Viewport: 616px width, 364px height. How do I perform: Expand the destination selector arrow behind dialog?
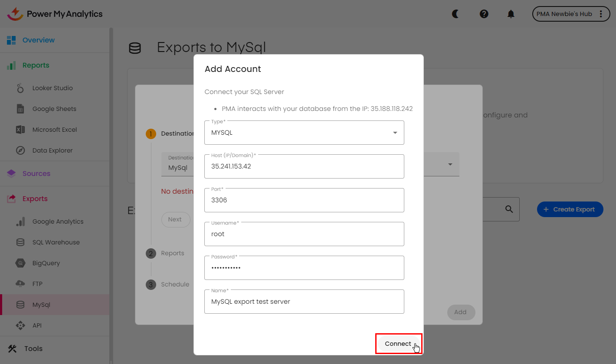coord(450,164)
